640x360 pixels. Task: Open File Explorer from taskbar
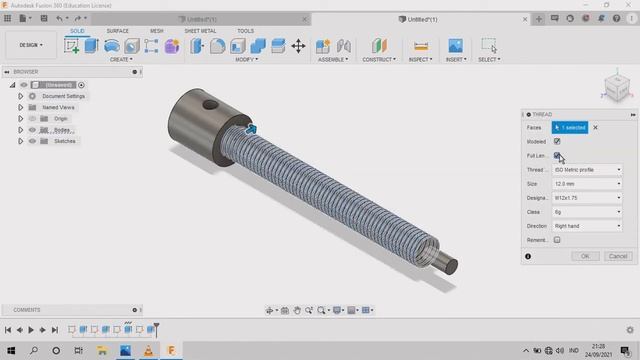(x=102, y=350)
